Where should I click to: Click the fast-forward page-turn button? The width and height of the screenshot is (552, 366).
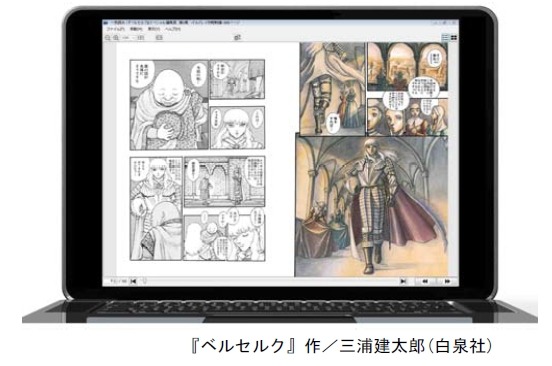pos(447,282)
